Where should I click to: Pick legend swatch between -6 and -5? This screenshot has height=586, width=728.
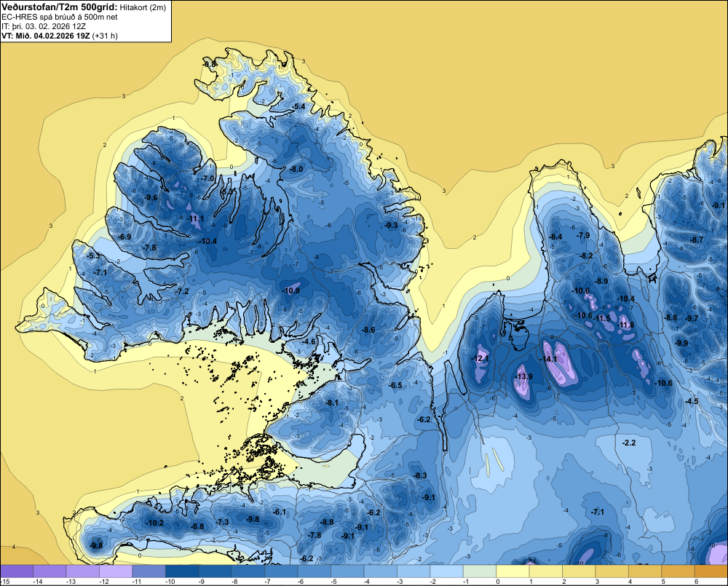pyautogui.click(x=314, y=571)
